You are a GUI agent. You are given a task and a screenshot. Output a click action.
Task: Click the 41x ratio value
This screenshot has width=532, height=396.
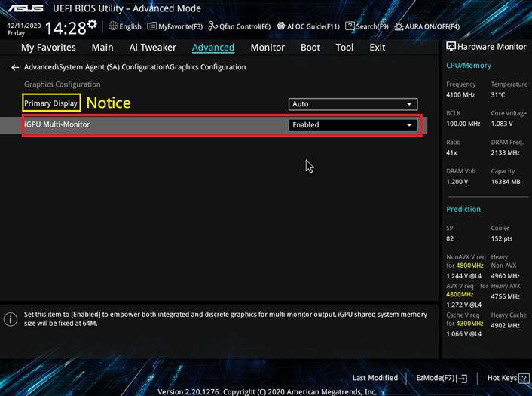click(451, 153)
